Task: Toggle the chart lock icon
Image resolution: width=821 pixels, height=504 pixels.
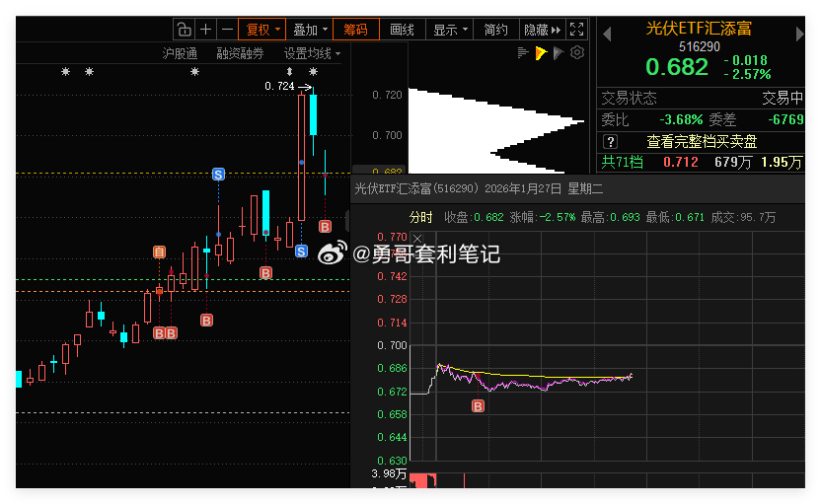Action: click(185, 30)
